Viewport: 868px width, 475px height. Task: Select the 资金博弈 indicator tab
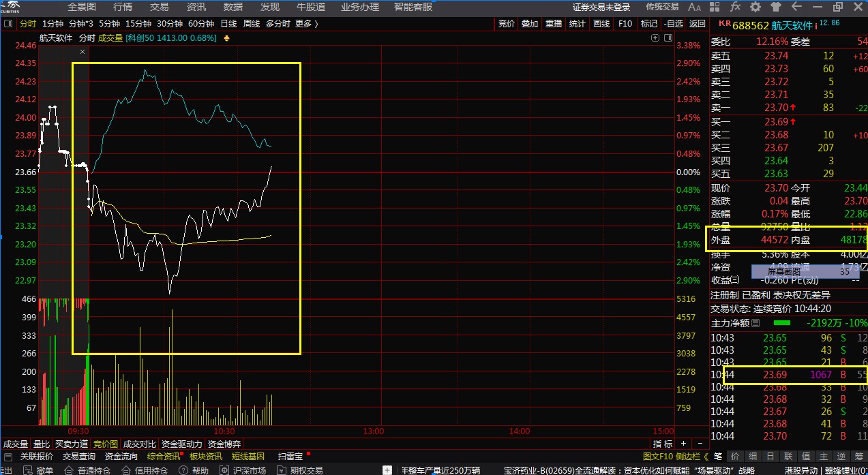coord(224,444)
